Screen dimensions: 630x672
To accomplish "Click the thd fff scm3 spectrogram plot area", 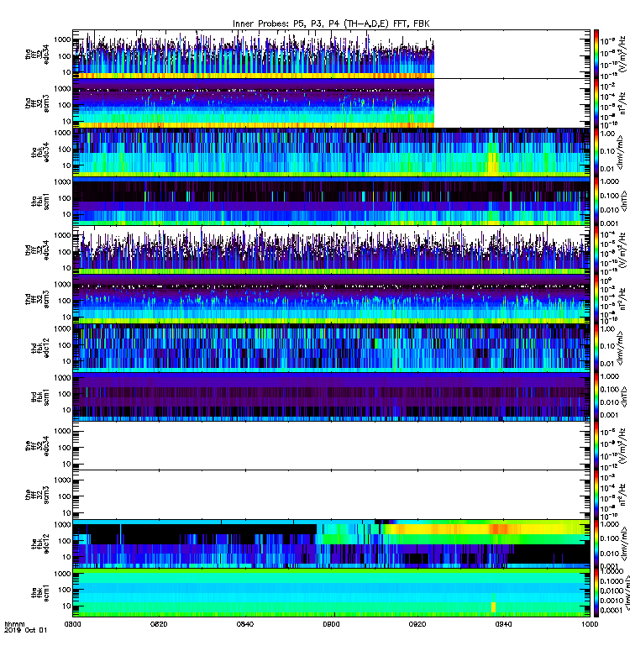I will point(331,299).
